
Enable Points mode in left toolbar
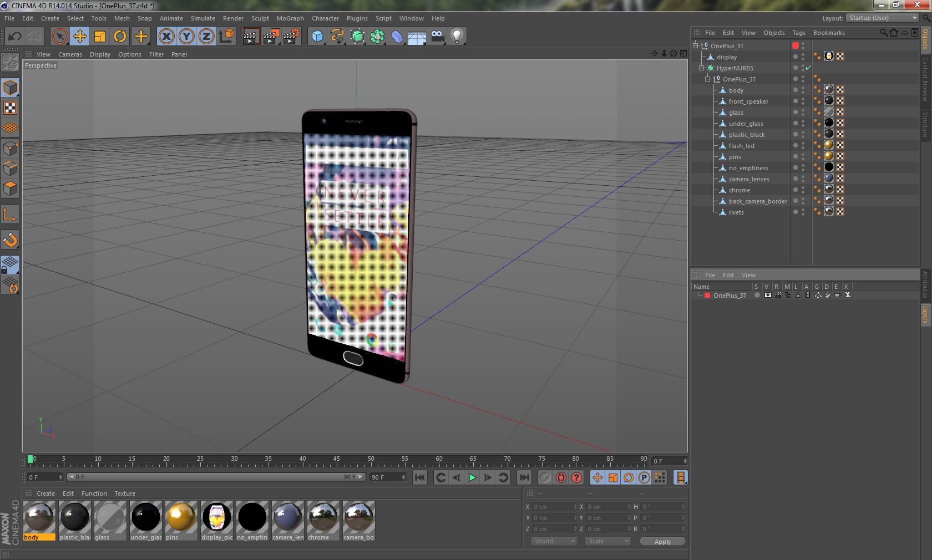pos(11,149)
